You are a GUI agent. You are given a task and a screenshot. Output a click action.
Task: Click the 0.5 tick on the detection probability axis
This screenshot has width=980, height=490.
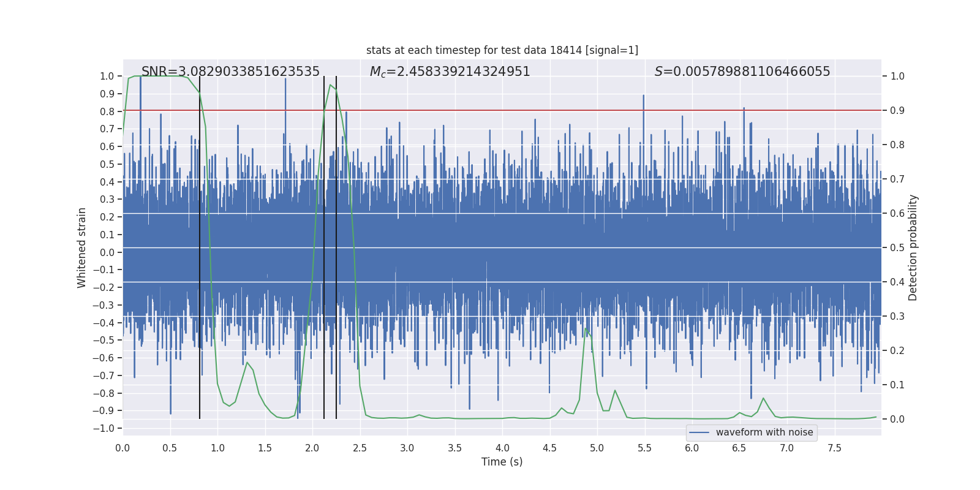(x=897, y=247)
